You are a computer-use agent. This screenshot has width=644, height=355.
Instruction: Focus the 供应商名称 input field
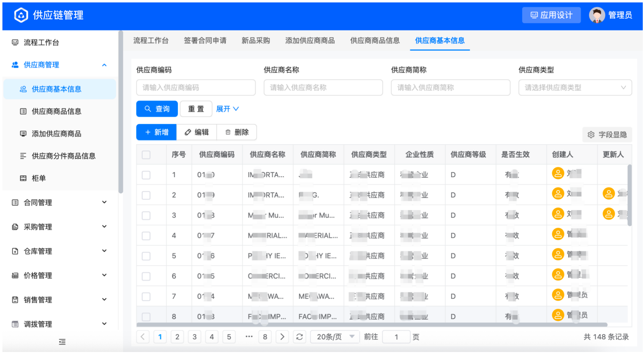tap(323, 88)
